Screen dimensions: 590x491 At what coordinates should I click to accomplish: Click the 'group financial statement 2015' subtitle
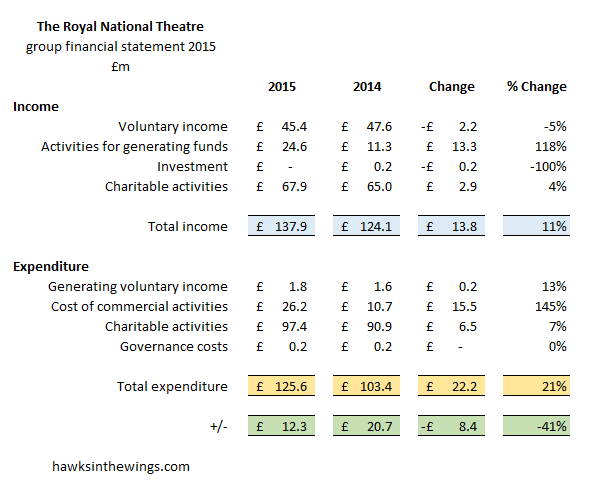(x=120, y=47)
